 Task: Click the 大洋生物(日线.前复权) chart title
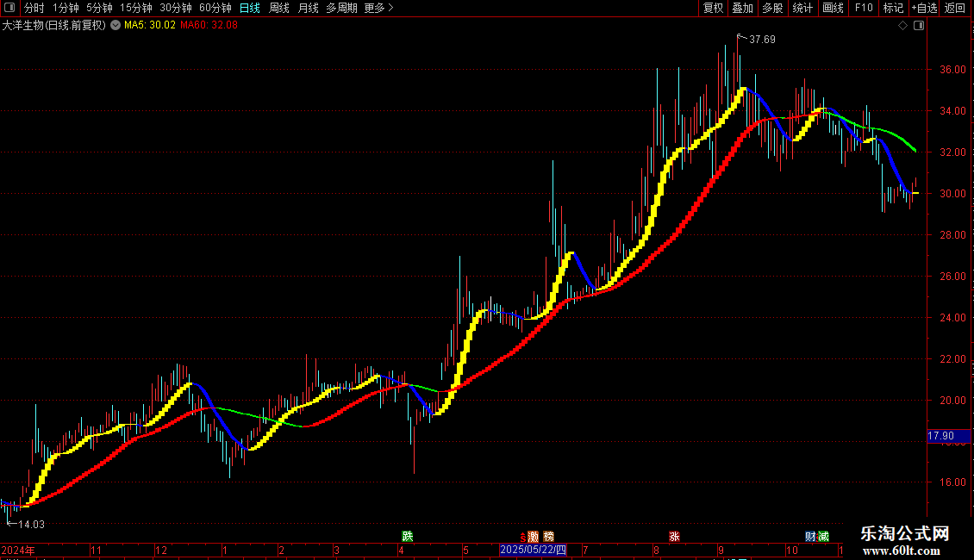tap(54, 26)
